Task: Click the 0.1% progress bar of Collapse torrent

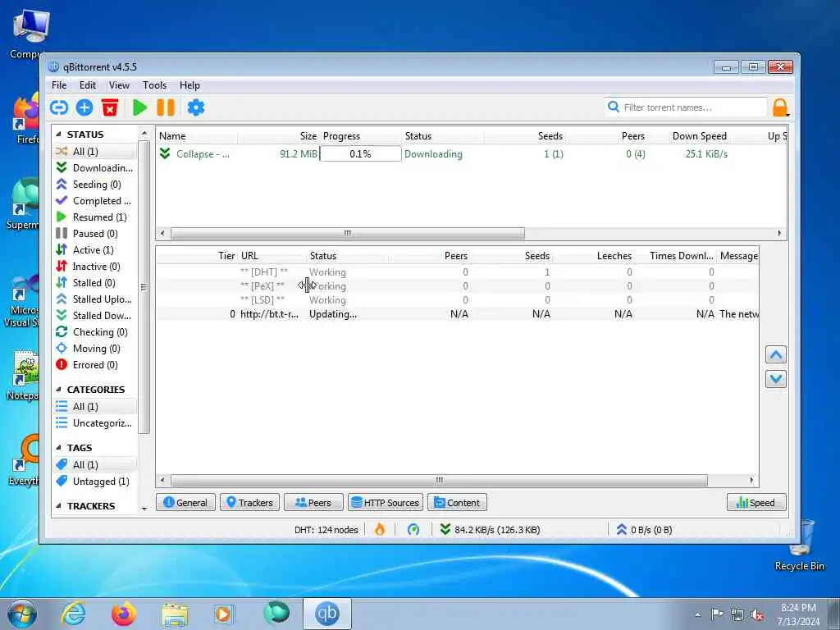Action: (x=361, y=153)
